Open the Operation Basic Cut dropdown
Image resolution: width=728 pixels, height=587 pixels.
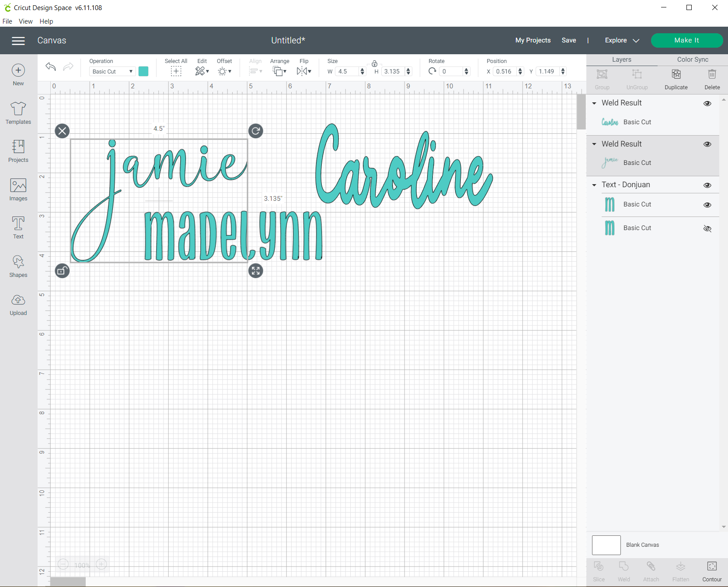point(112,71)
